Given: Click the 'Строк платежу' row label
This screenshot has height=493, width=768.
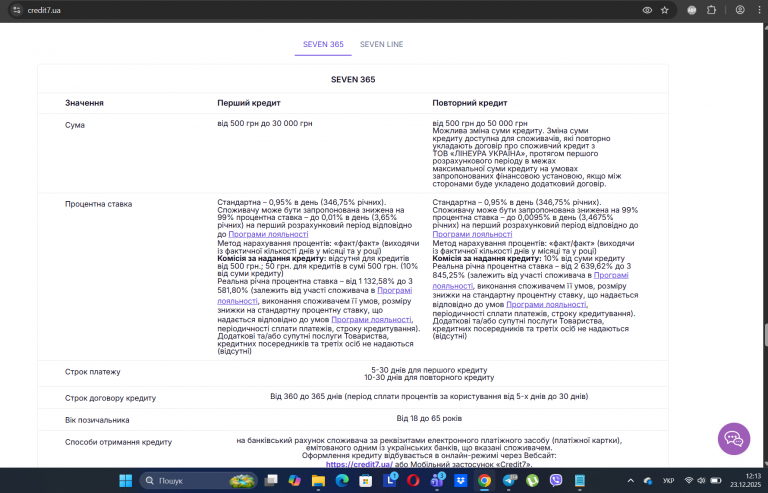Looking at the screenshot, I should coord(93,372).
